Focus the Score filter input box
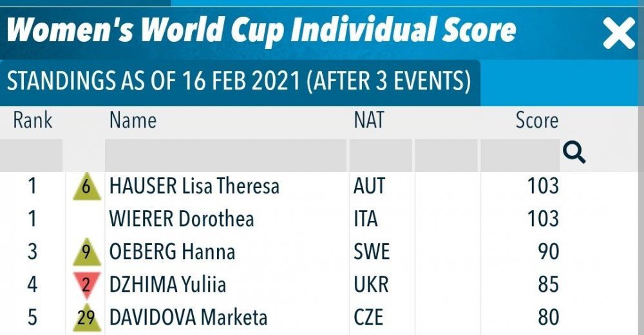The height and width of the screenshot is (335, 644). pos(520,155)
